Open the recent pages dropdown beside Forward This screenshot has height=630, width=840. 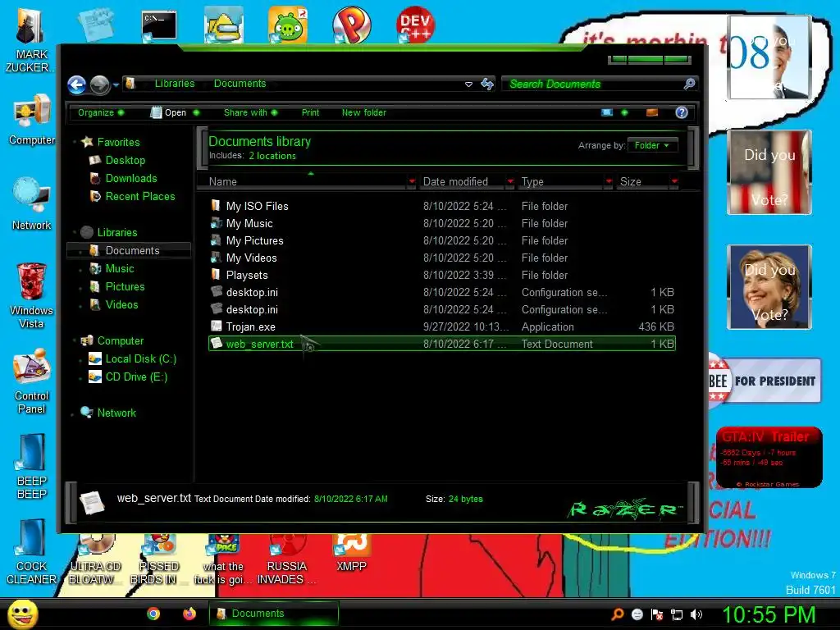coord(116,84)
